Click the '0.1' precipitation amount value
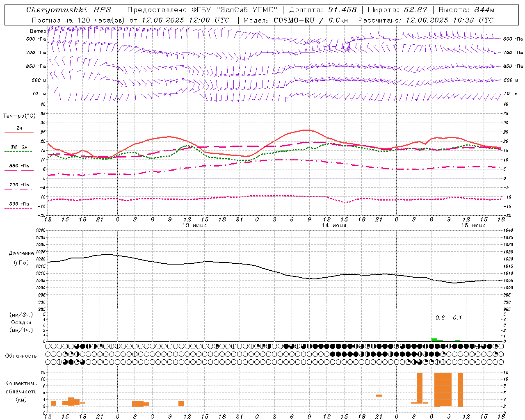Viewport: 525px width, 420px height. click(457, 317)
